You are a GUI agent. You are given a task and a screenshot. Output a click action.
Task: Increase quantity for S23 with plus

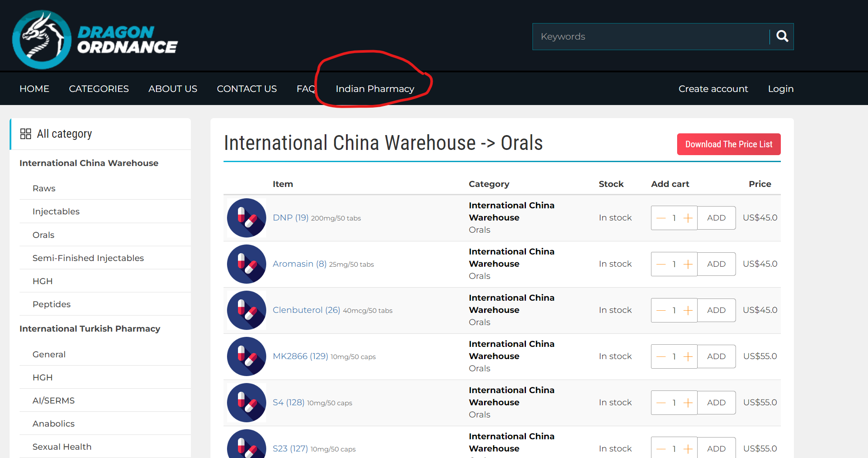[688, 449]
